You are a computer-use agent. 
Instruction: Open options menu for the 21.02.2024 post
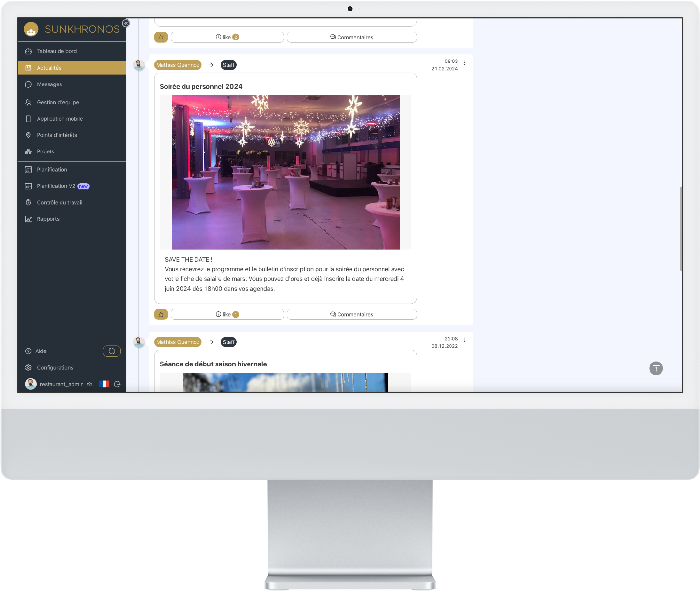point(465,63)
